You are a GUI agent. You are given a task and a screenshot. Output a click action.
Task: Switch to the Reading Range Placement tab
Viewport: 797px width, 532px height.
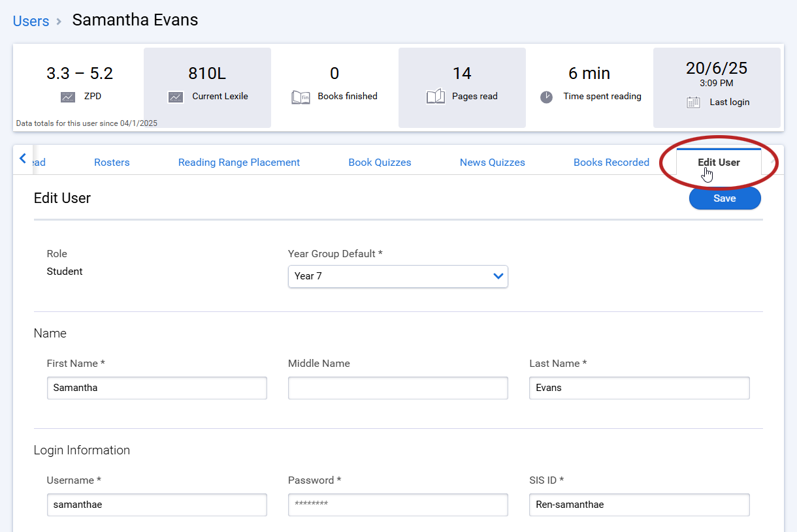click(x=239, y=163)
